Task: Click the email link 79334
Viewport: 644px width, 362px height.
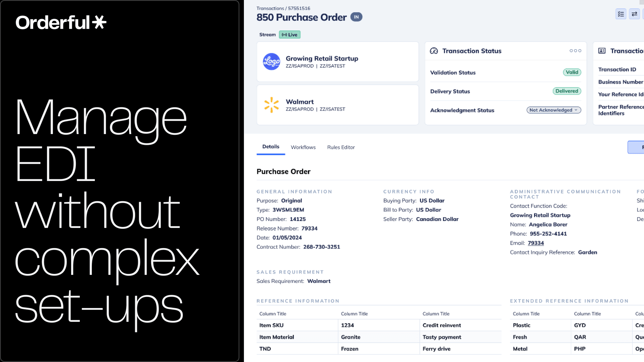Action: pos(536,243)
